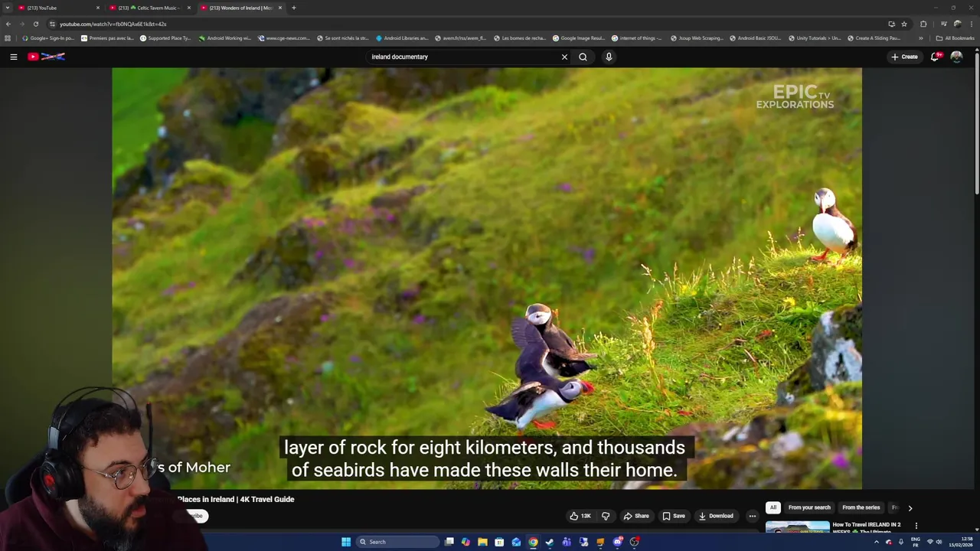This screenshot has height=551, width=980.
Task: Open How To Travel IRELAND video thumbnail
Action: coord(797,527)
